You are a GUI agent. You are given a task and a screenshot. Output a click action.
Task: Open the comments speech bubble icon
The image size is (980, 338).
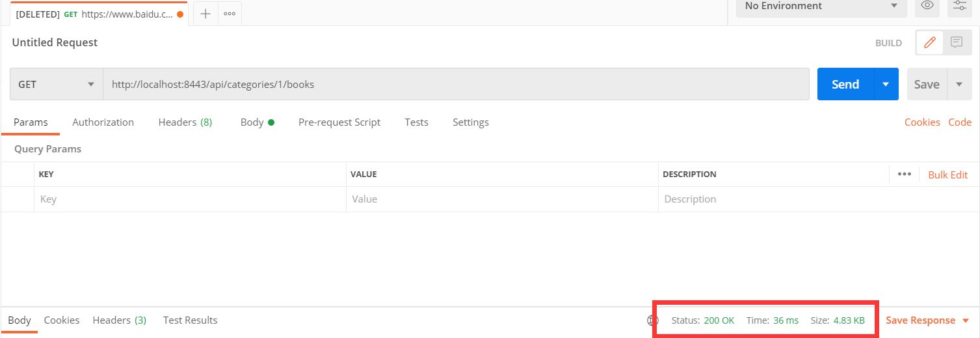click(x=957, y=42)
